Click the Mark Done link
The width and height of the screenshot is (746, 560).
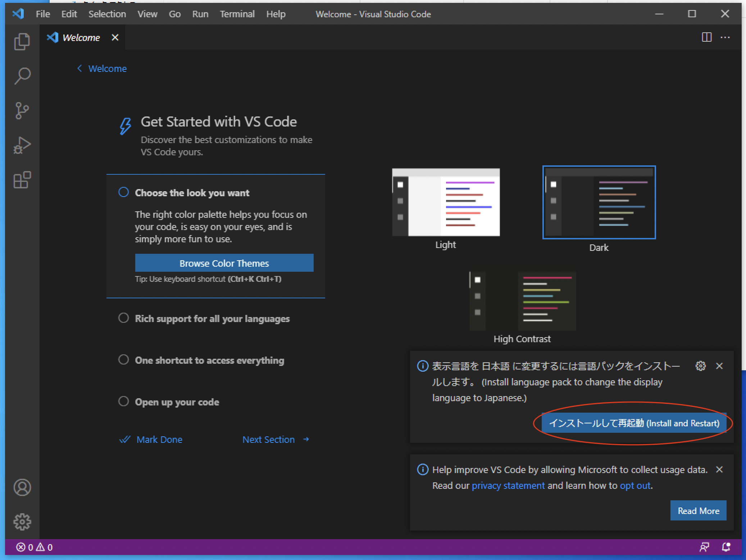pyautogui.click(x=159, y=439)
